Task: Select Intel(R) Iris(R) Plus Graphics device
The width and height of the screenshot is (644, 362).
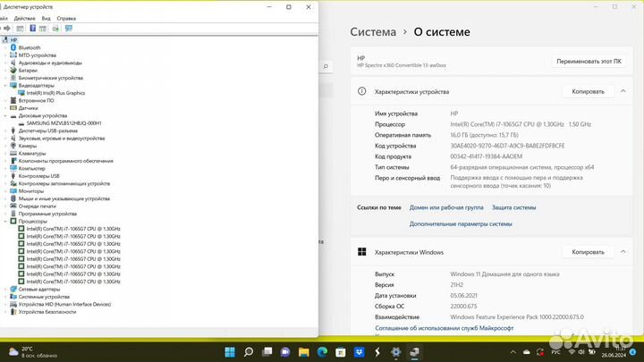Action: tap(55, 93)
